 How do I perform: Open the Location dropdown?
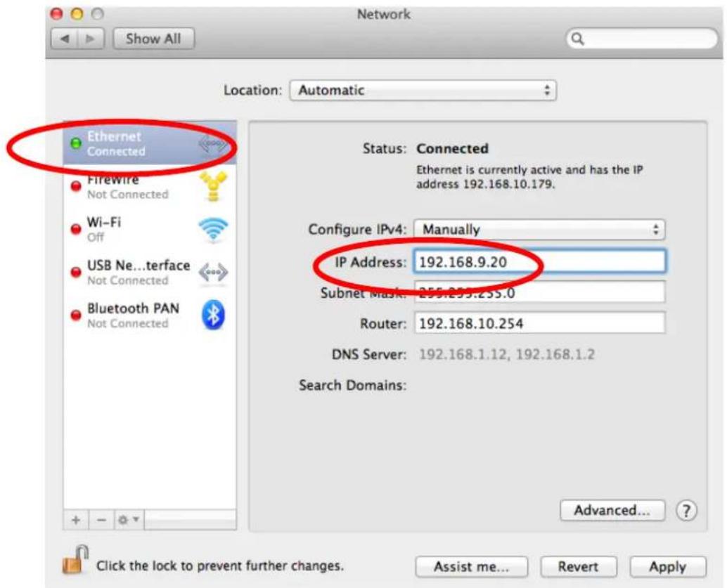point(423,91)
